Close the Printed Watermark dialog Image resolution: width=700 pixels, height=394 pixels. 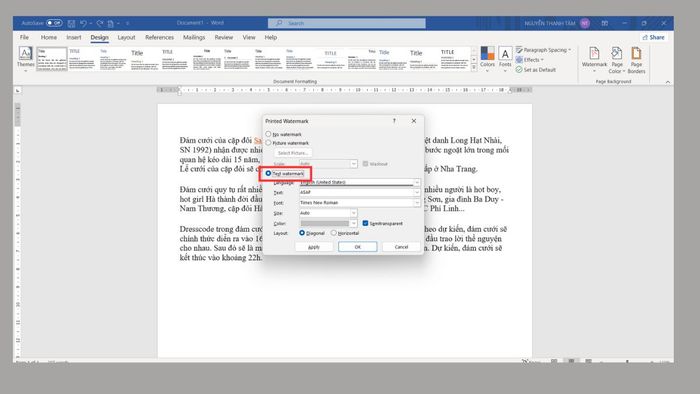click(x=414, y=121)
